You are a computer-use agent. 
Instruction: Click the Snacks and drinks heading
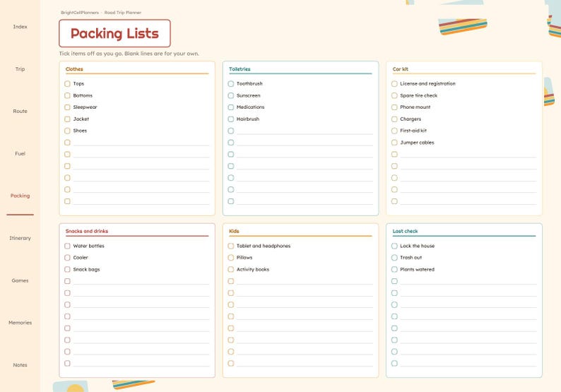[87, 231]
